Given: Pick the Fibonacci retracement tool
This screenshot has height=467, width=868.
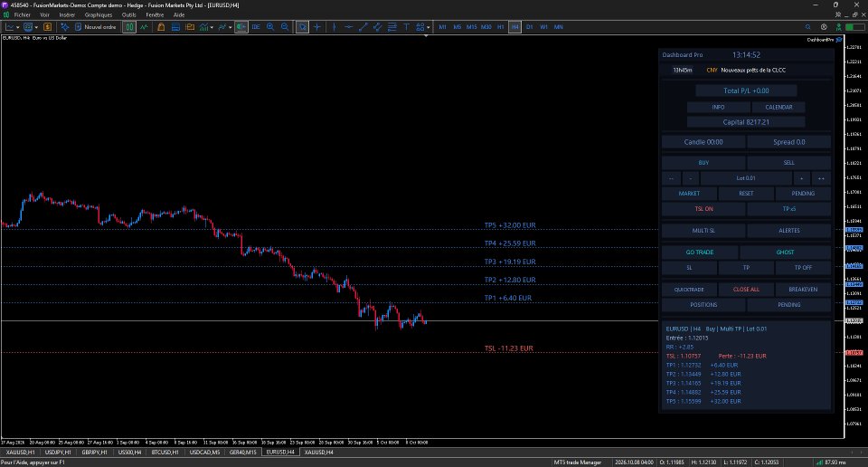Looking at the screenshot, I should (392, 26).
